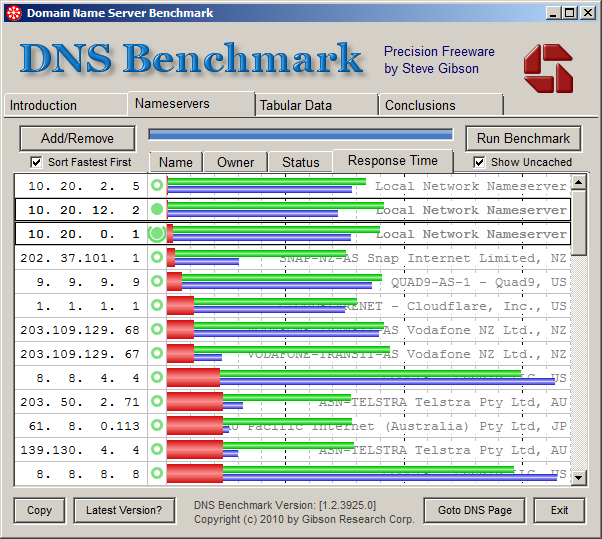The image size is (602, 539).
Task: Select the Response Time sub-tab
Action: click(393, 161)
